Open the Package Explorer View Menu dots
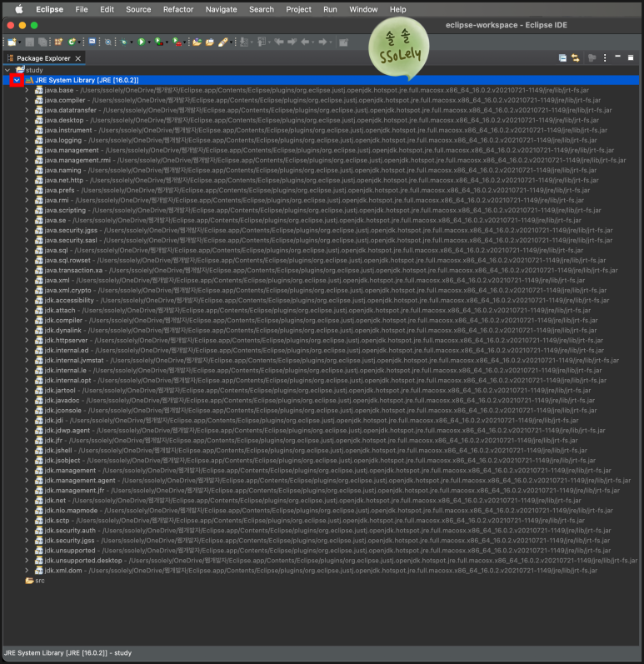644x664 pixels. [x=605, y=58]
